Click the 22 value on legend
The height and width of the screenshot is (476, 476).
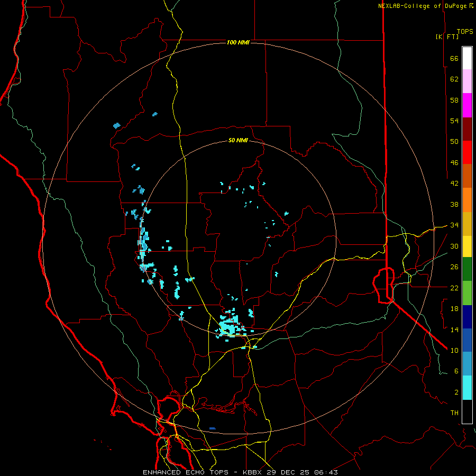pos(454,288)
